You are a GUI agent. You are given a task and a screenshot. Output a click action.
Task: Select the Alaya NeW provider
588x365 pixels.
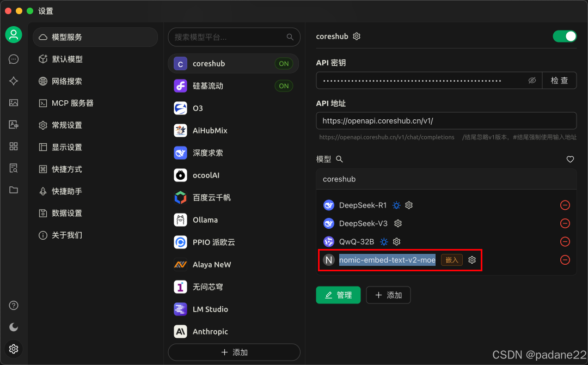[233, 264]
